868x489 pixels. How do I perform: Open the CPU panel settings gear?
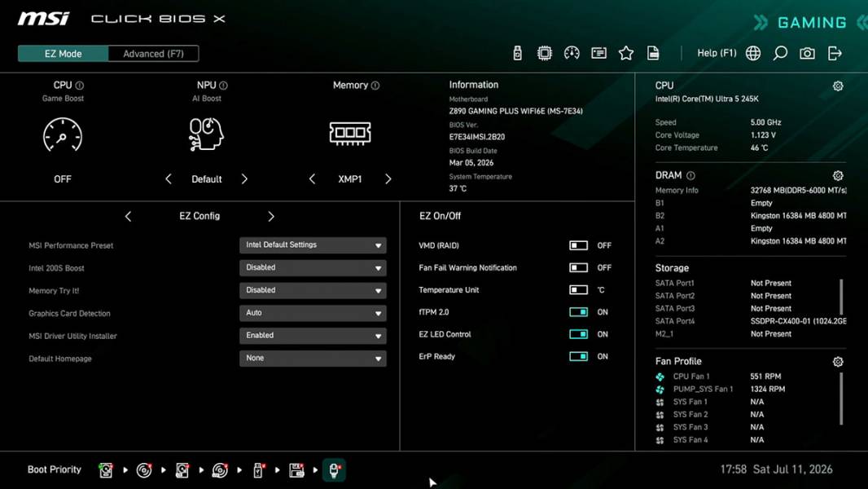point(838,86)
